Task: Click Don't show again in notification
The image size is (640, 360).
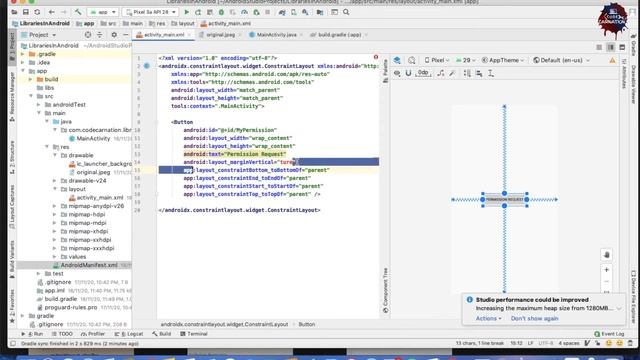Action: coord(534,318)
